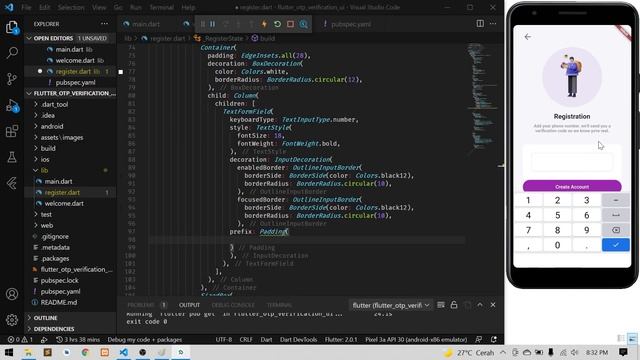
Task: Open README.md in file tree
Action: coord(59,302)
